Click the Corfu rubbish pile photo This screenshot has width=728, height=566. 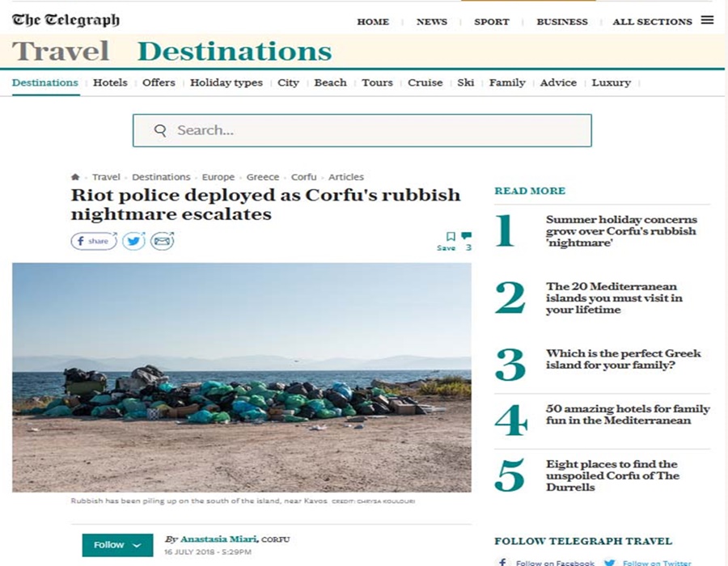241,378
